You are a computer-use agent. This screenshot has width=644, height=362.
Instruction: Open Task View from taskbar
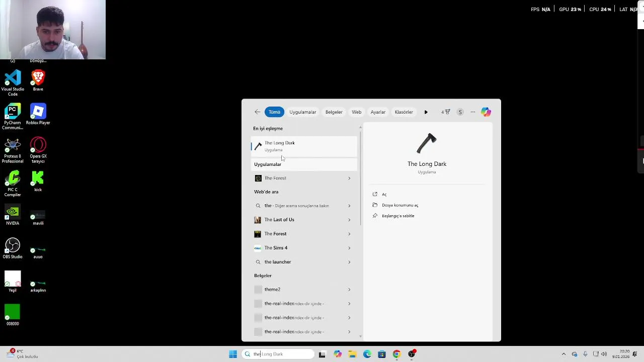point(322,354)
